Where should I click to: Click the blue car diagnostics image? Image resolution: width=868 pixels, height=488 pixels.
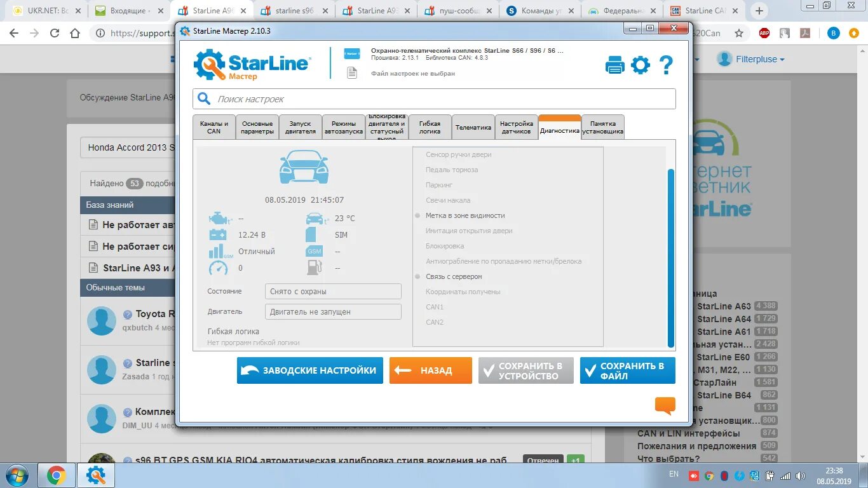(304, 166)
